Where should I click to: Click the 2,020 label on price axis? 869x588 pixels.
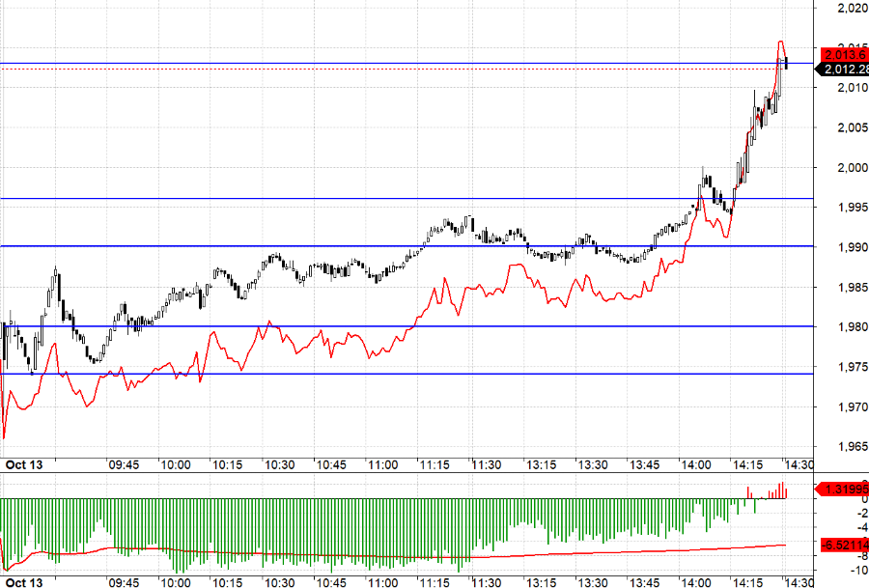coord(850,9)
